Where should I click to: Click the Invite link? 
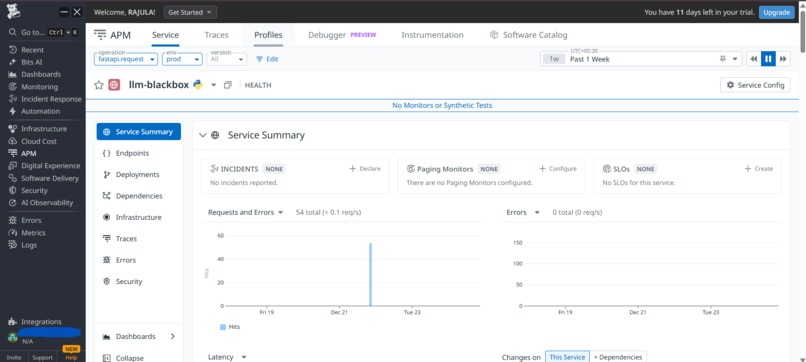(x=14, y=357)
